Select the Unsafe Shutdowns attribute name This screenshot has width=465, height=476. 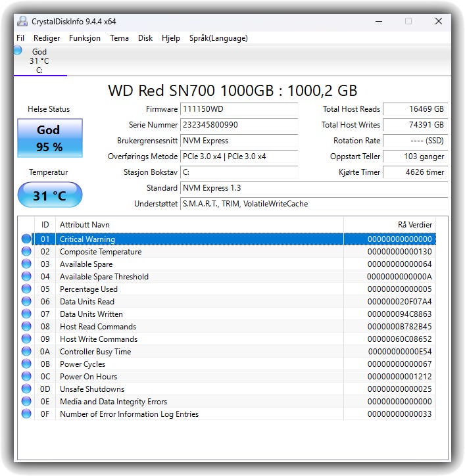92,389
